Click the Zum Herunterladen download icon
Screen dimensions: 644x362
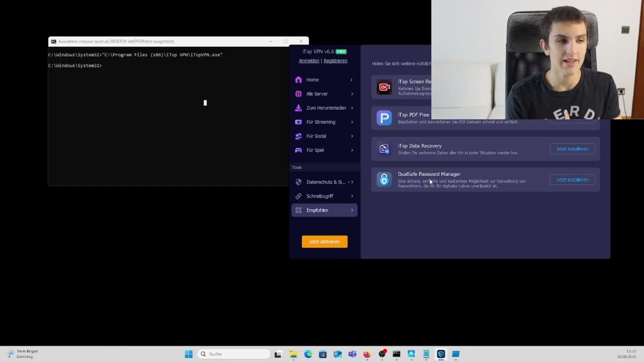(298, 108)
